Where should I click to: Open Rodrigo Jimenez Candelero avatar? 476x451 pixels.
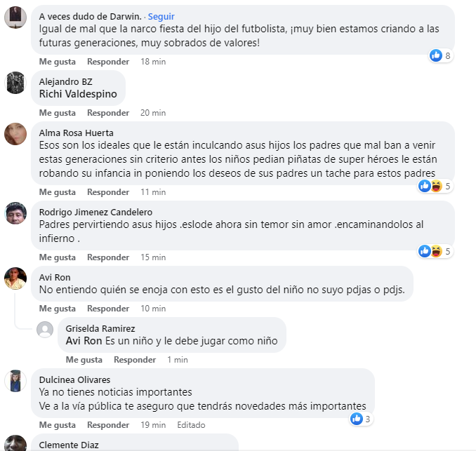[15, 213]
